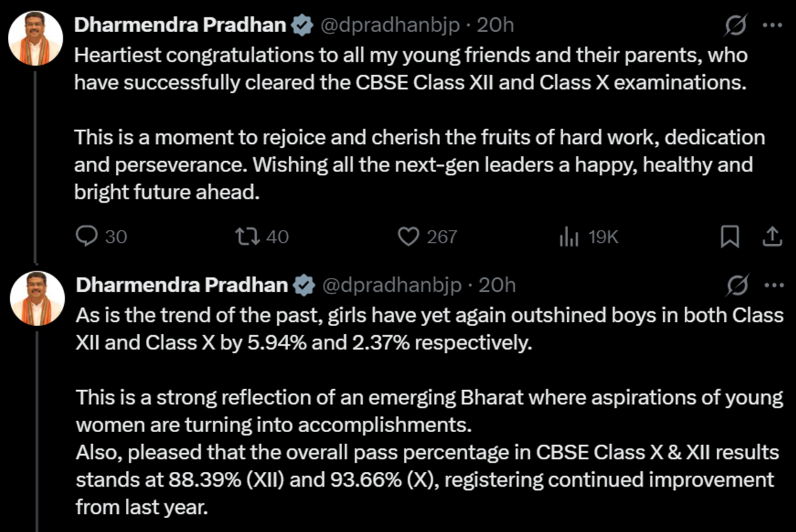This screenshot has width=796, height=532.
Task: Expand more options on second tweet
Action: click(x=773, y=286)
